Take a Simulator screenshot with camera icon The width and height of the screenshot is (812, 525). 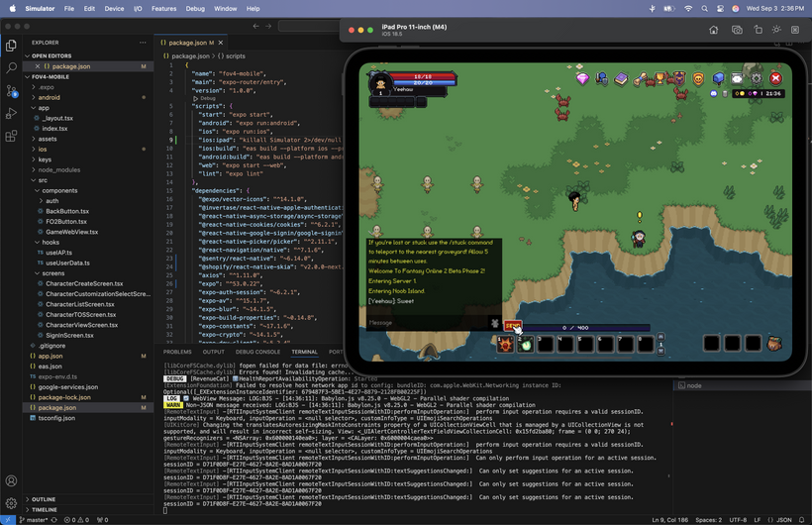tap(737, 30)
